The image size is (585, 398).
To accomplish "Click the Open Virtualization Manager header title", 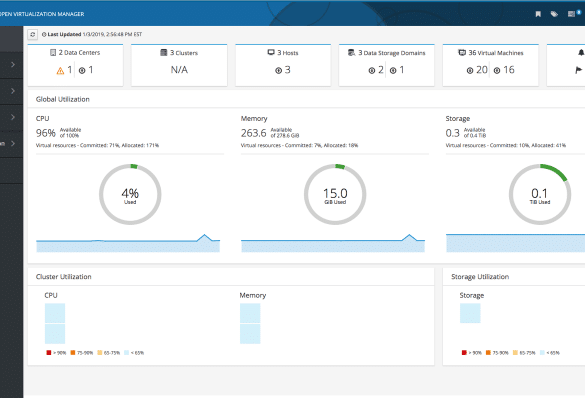I will pos(42,14).
